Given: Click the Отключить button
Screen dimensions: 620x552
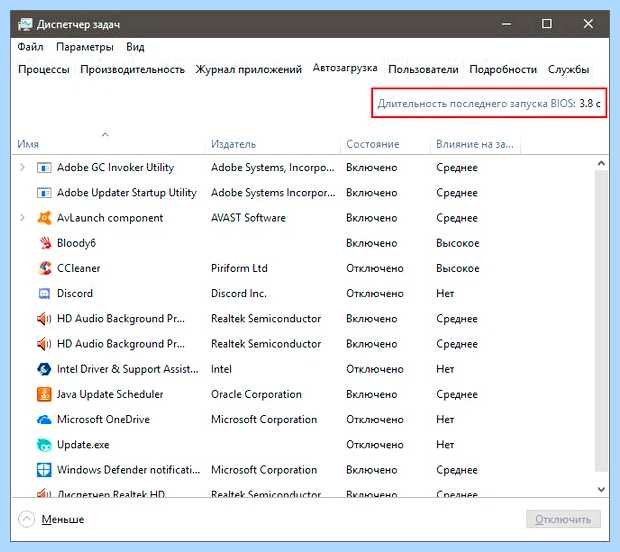Looking at the screenshot, I should (x=563, y=519).
